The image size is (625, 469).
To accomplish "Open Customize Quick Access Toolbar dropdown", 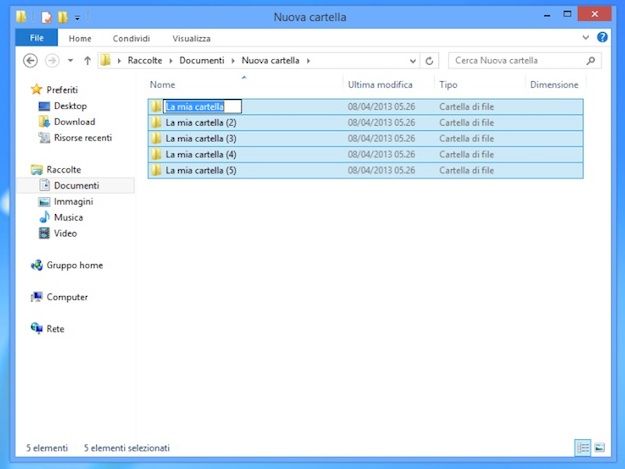I will pyautogui.click(x=77, y=18).
